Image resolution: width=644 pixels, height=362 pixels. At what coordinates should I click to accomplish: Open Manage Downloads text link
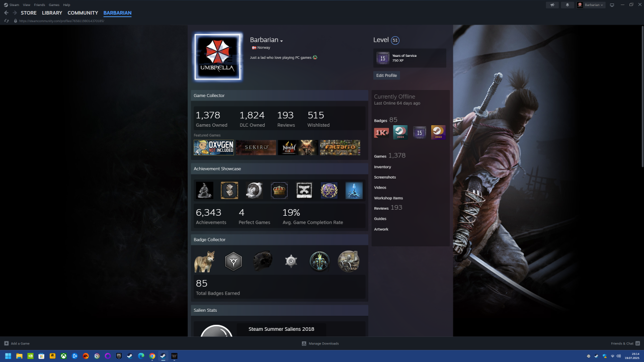tap(324, 343)
